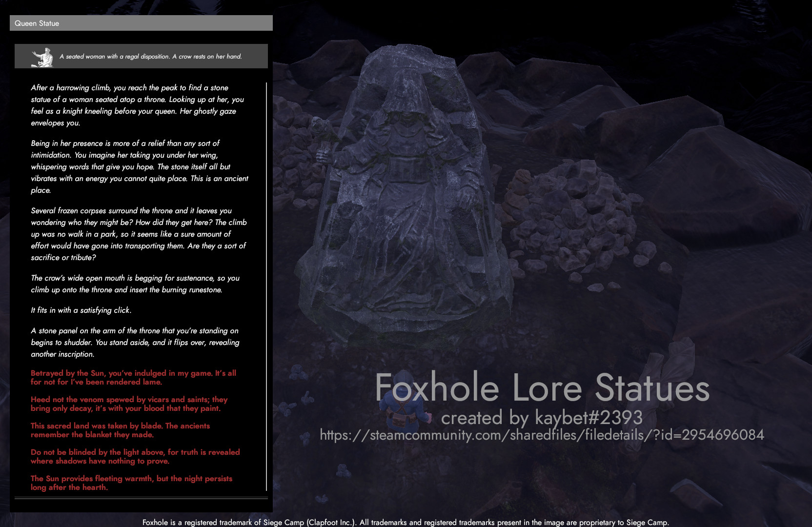This screenshot has width=812, height=527.
Task: Select the 'Being in her presence' paragraph
Action: [140, 167]
